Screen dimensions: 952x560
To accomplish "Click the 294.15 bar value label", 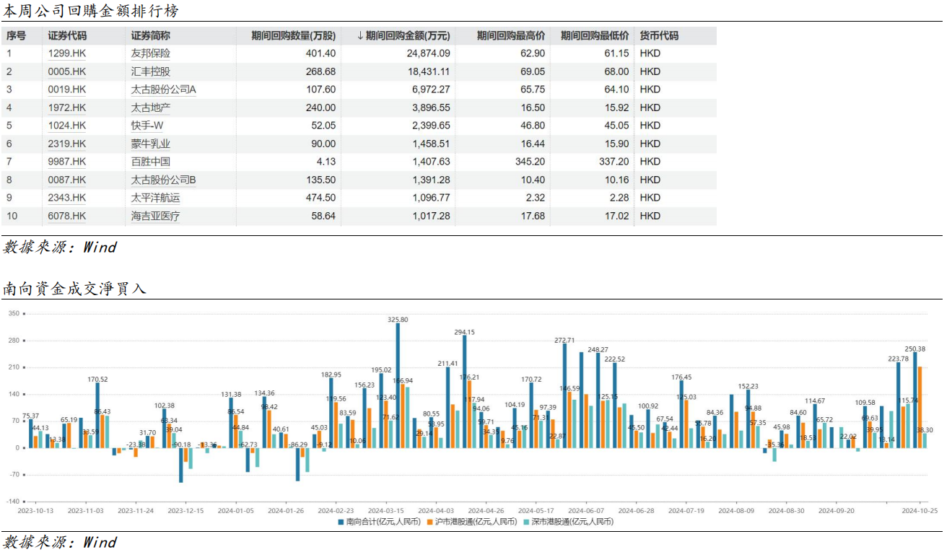I will 464,333.
